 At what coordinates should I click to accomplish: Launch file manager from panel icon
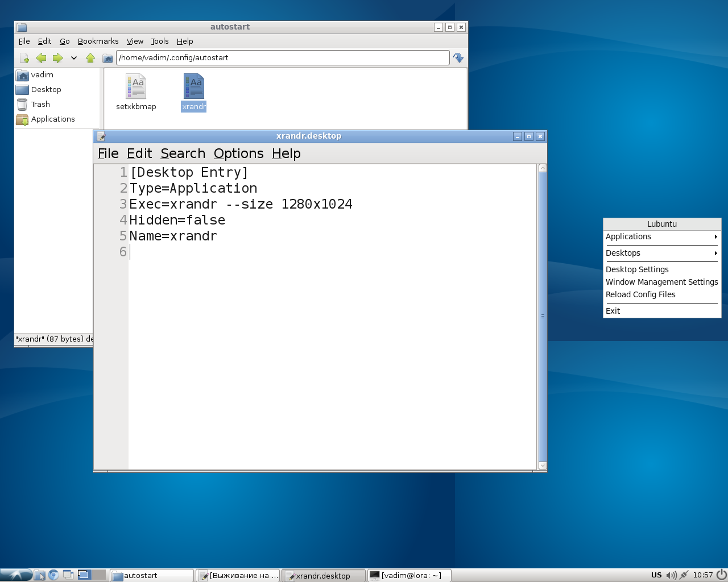tap(39, 575)
